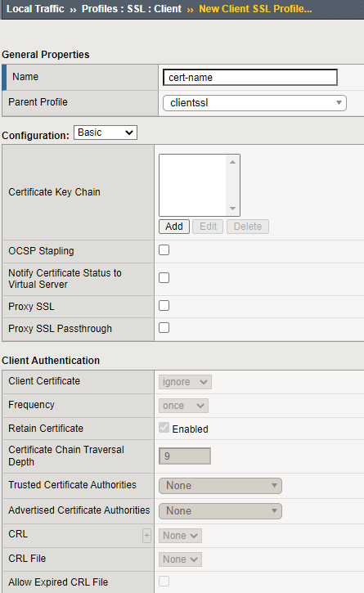Open the Frequency once dropdown
The image size is (364, 593).
[183, 406]
